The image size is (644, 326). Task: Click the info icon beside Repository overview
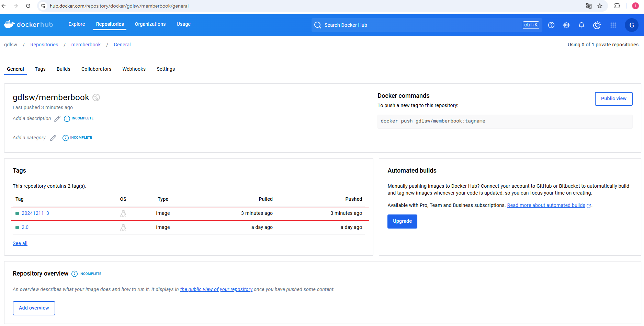point(75,274)
